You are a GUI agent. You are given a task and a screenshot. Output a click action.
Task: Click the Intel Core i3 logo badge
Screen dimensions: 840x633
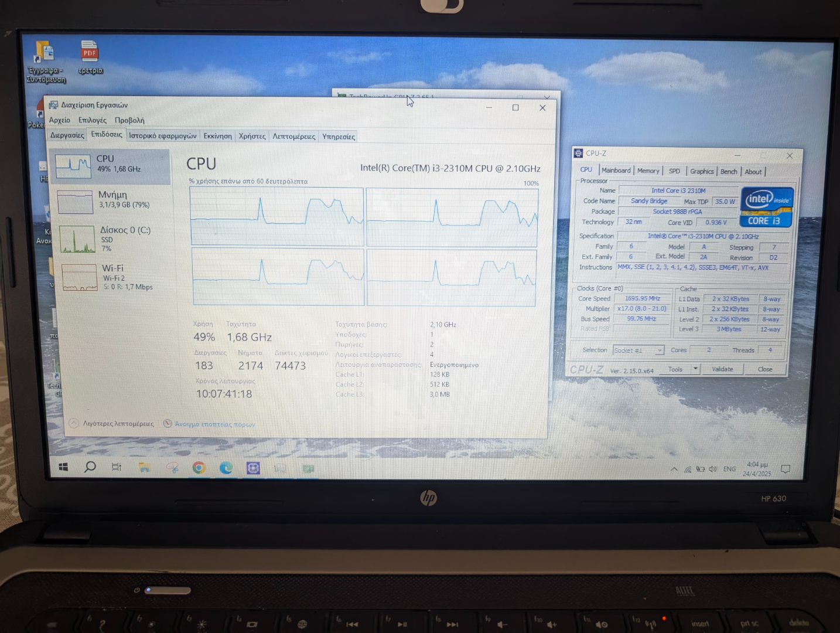[766, 207]
